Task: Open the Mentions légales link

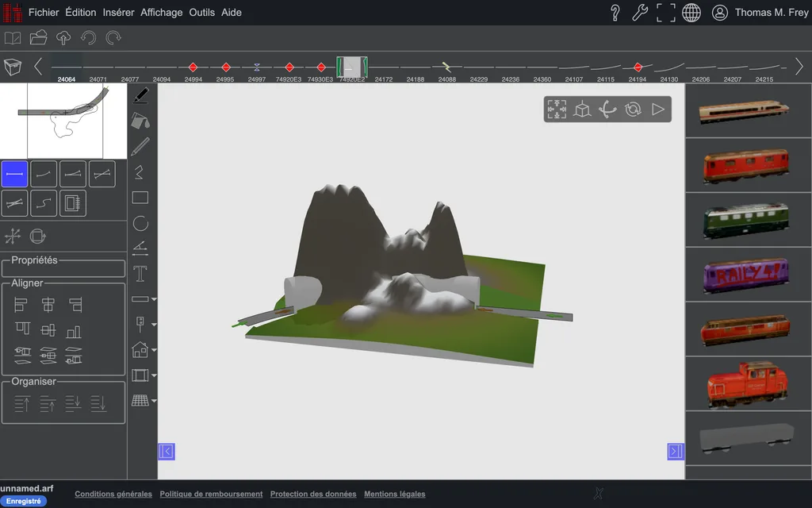Action: coord(395,494)
